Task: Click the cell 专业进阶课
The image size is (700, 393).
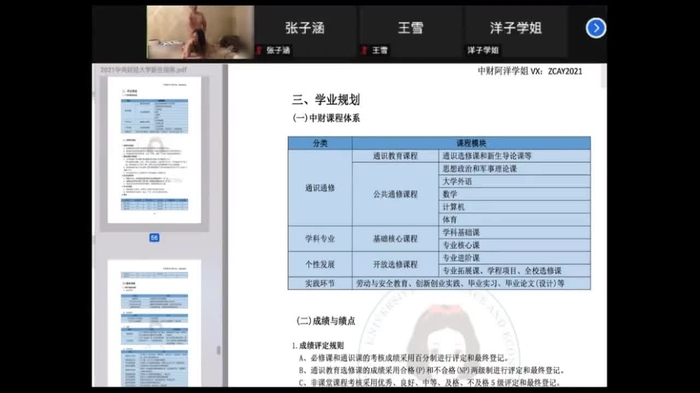Action: 514,258
